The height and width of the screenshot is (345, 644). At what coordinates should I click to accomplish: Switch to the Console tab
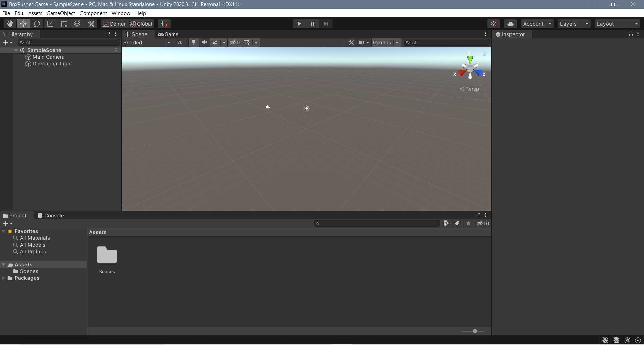click(51, 215)
